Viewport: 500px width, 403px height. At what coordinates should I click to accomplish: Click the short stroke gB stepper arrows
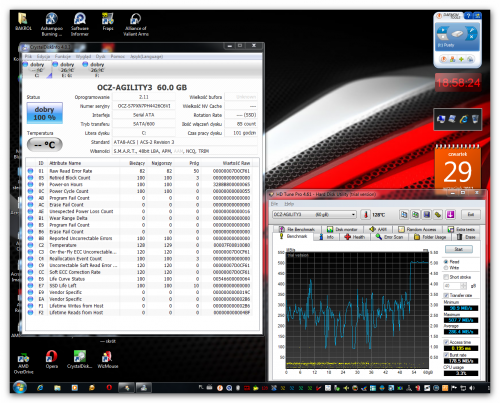click(464, 286)
